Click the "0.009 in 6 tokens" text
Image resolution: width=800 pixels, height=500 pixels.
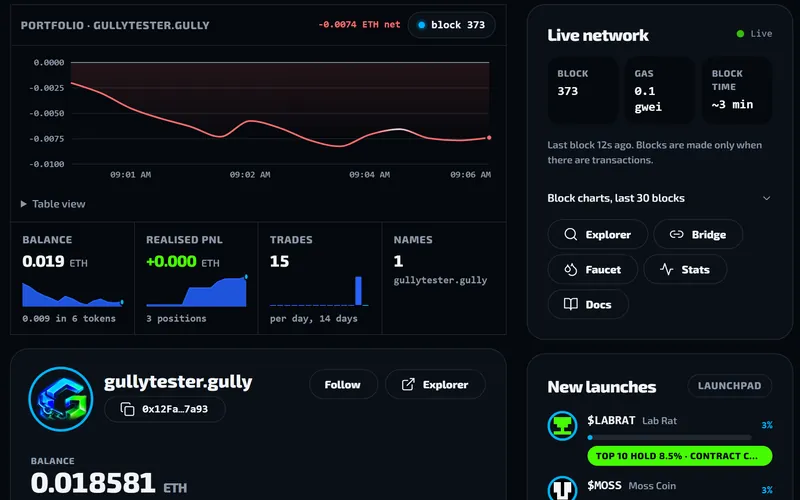(x=69, y=318)
